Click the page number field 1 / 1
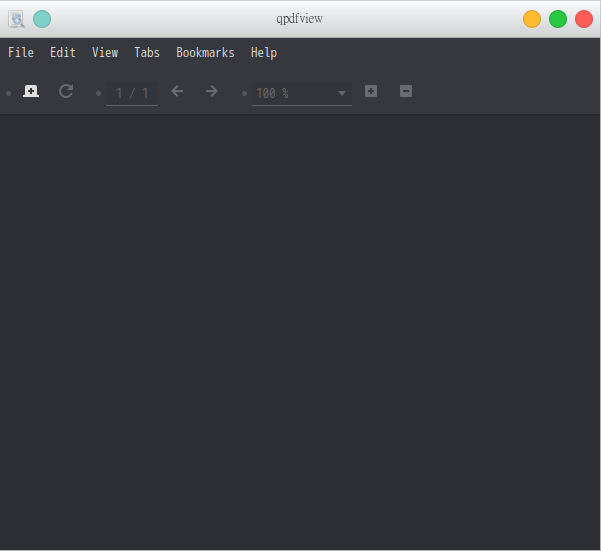Screen dimensions: 601x551 (x=132, y=93)
